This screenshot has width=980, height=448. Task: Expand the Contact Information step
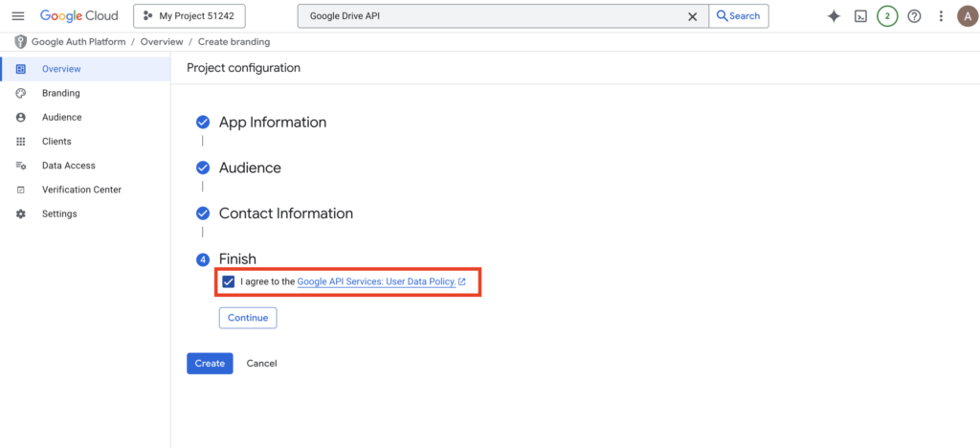coord(285,213)
